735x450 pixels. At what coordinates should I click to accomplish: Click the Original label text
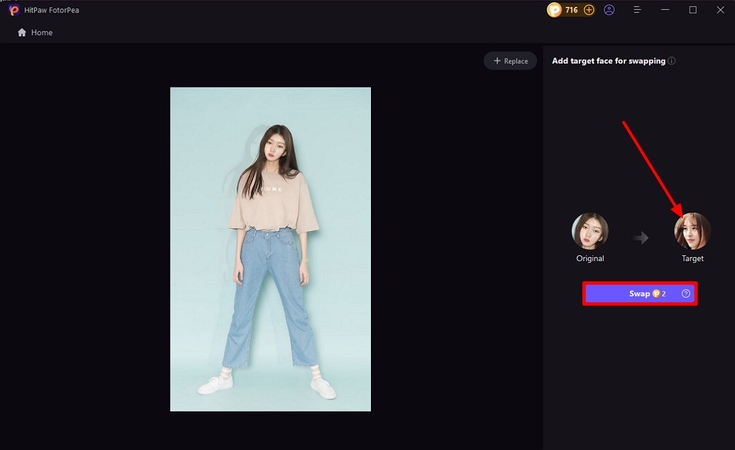590,258
